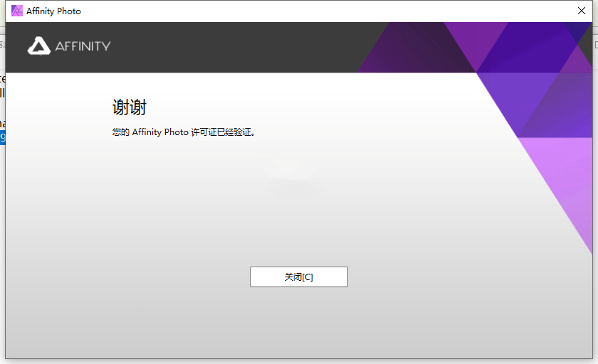This screenshot has width=598, height=364.
Task: Click the Affinity triangle logo in header
Action: (x=38, y=46)
